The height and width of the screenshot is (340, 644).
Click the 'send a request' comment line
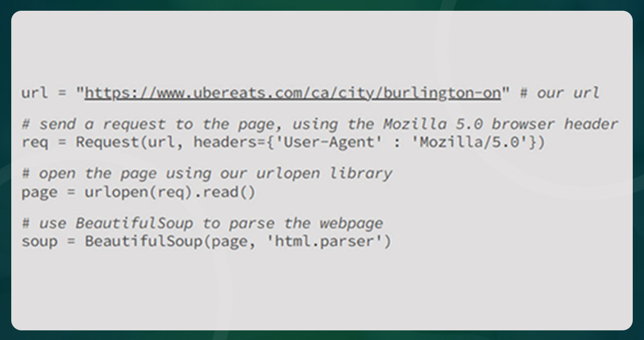pos(319,124)
